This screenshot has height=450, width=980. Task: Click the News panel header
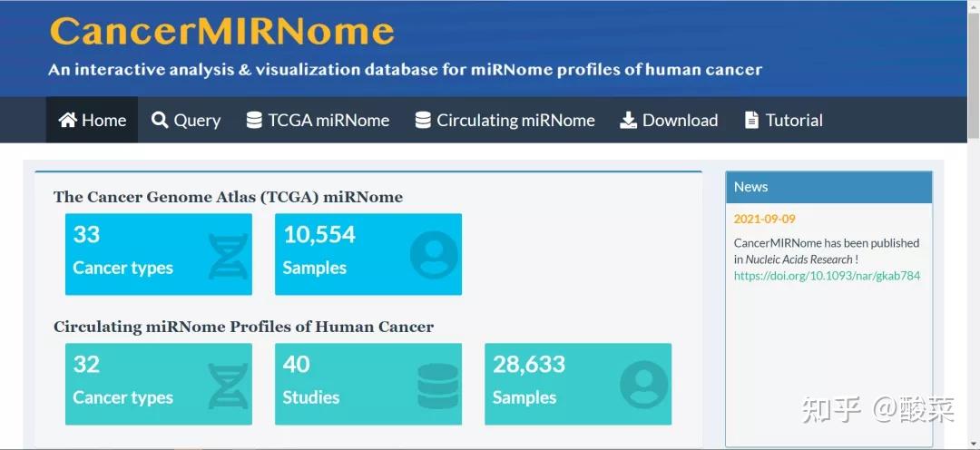point(828,187)
